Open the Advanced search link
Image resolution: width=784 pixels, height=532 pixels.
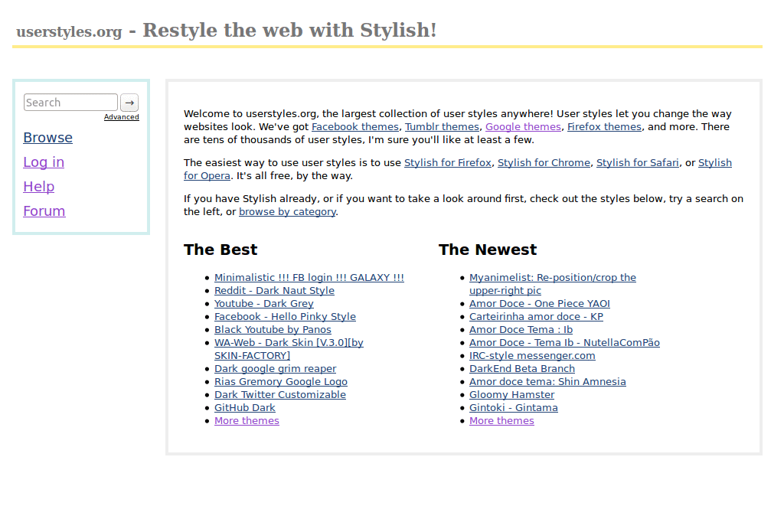pyautogui.click(x=122, y=117)
